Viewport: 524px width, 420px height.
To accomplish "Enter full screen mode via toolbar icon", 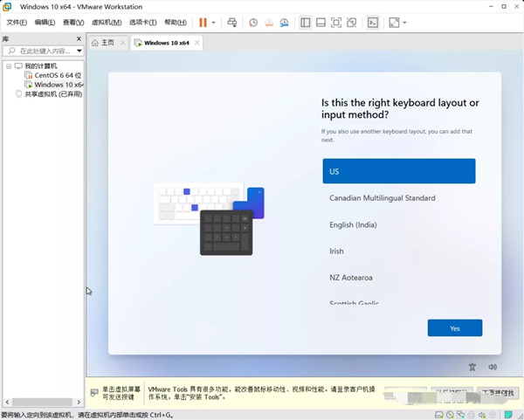I will (337, 22).
